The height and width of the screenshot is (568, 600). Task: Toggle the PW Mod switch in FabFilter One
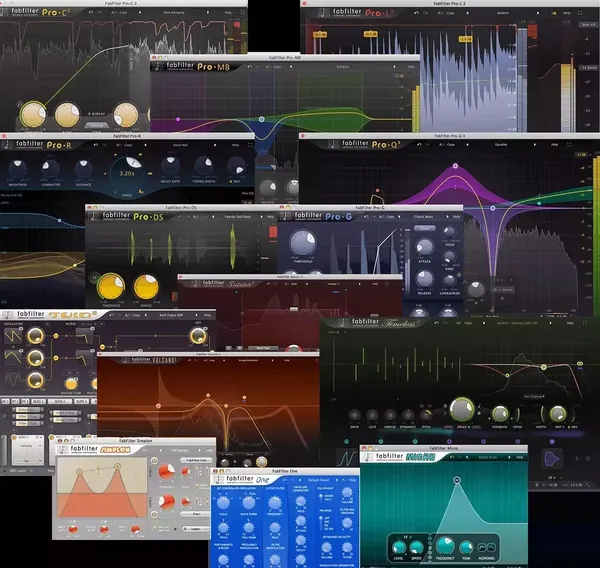pos(321,523)
